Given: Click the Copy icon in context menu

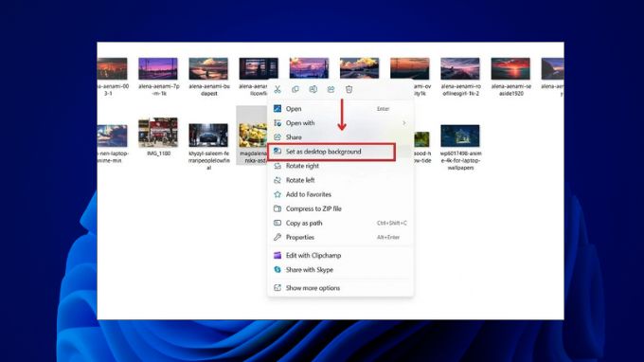Looking at the screenshot, I should (x=295, y=89).
